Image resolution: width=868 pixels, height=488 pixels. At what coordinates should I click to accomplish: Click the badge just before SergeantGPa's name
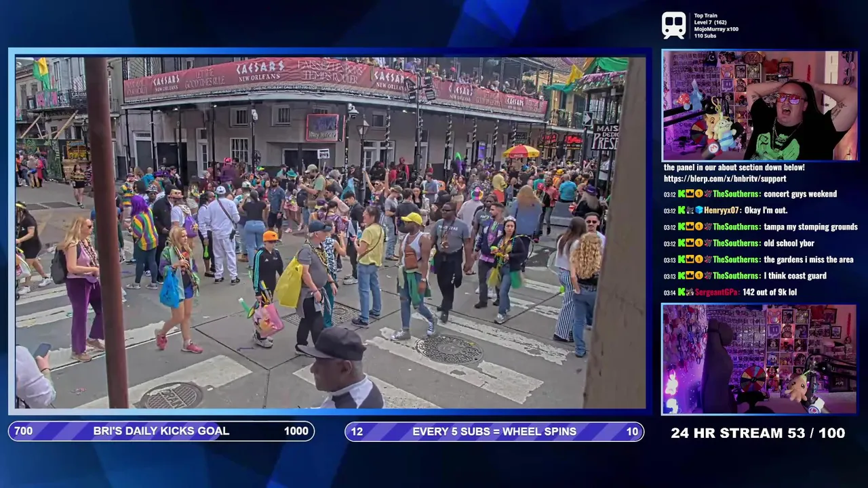(x=690, y=292)
